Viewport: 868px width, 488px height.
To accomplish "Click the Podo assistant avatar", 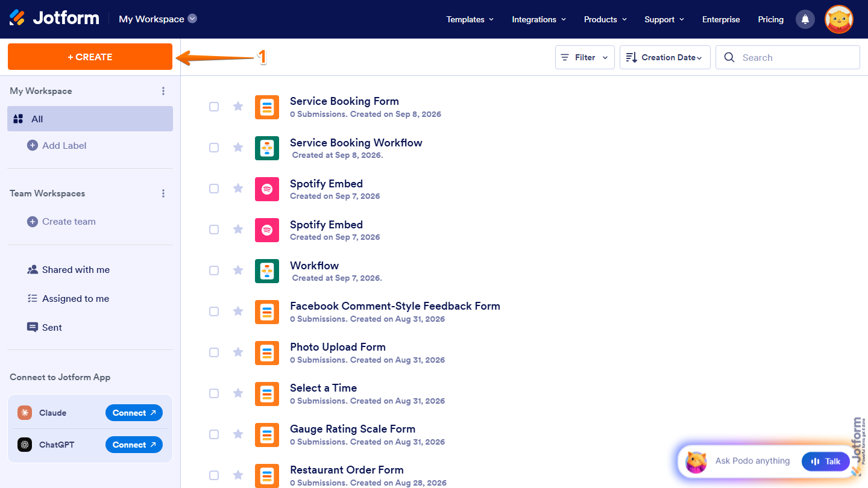I will (696, 462).
